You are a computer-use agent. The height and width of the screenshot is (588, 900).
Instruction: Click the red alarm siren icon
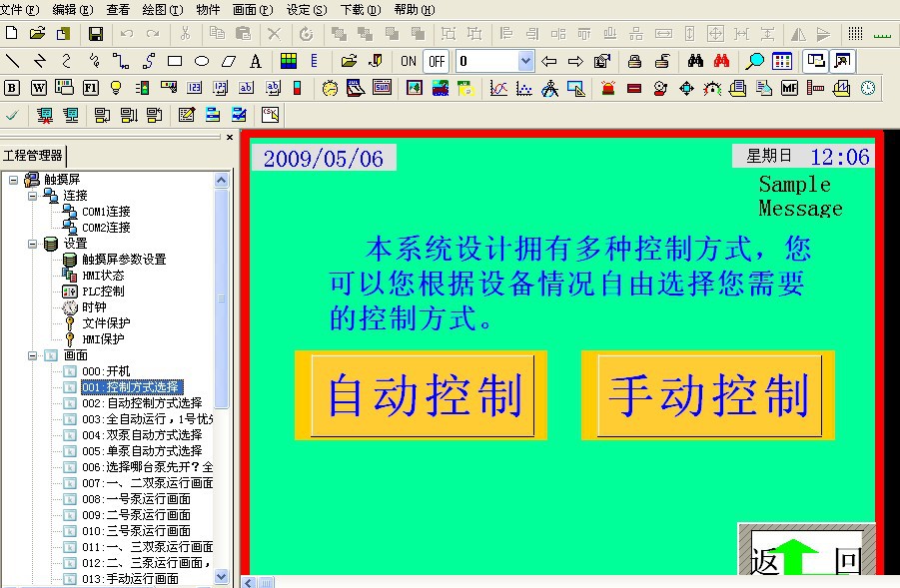click(x=607, y=88)
